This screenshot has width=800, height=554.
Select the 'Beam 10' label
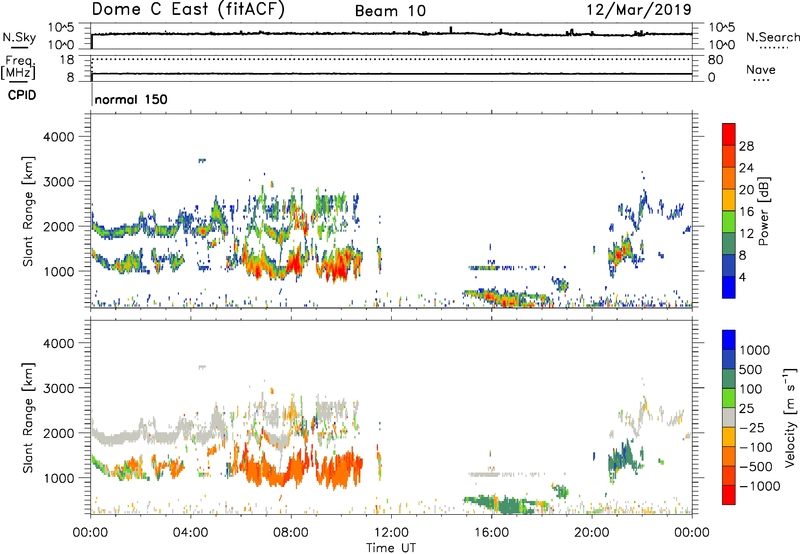pyautogui.click(x=390, y=11)
